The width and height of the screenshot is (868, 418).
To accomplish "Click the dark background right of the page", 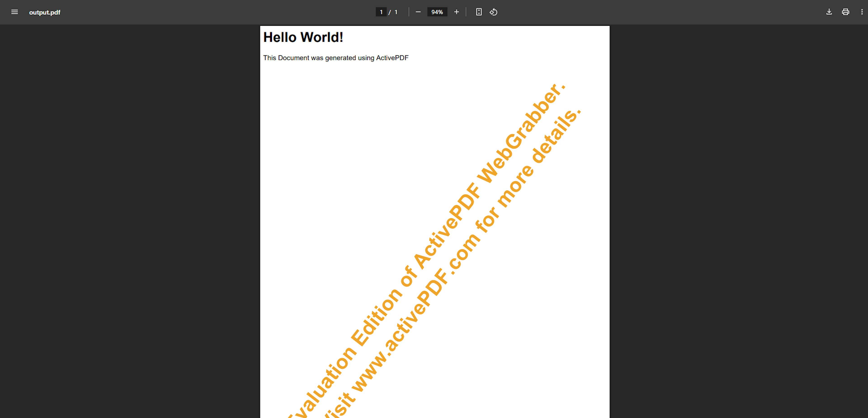I will point(738,219).
